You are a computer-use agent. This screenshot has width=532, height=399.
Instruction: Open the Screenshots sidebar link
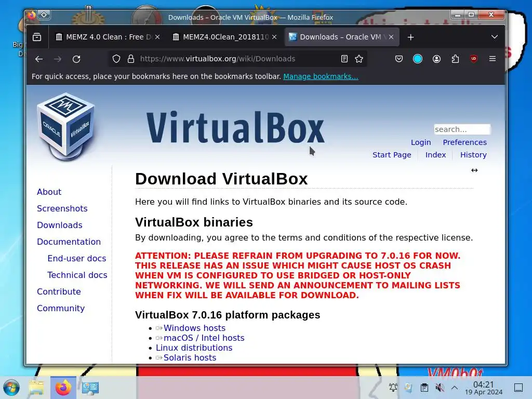pos(62,209)
